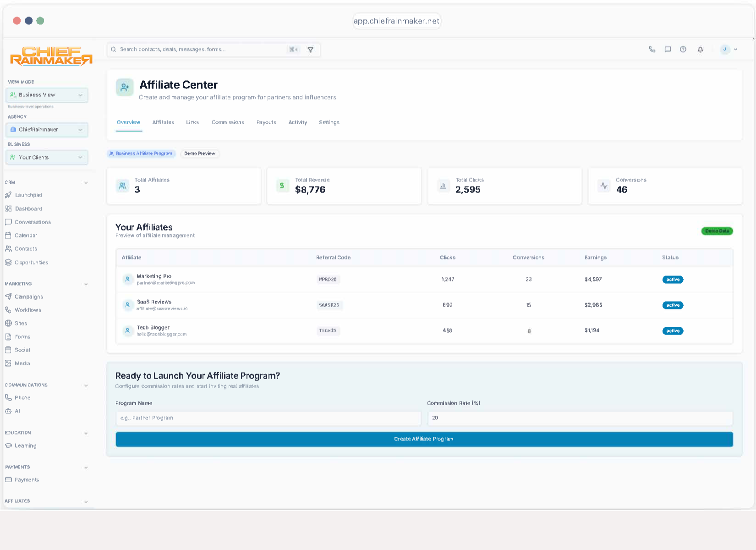Click the Marketing Pro affiliate name
This screenshot has height=550, width=756.
pos(154,276)
